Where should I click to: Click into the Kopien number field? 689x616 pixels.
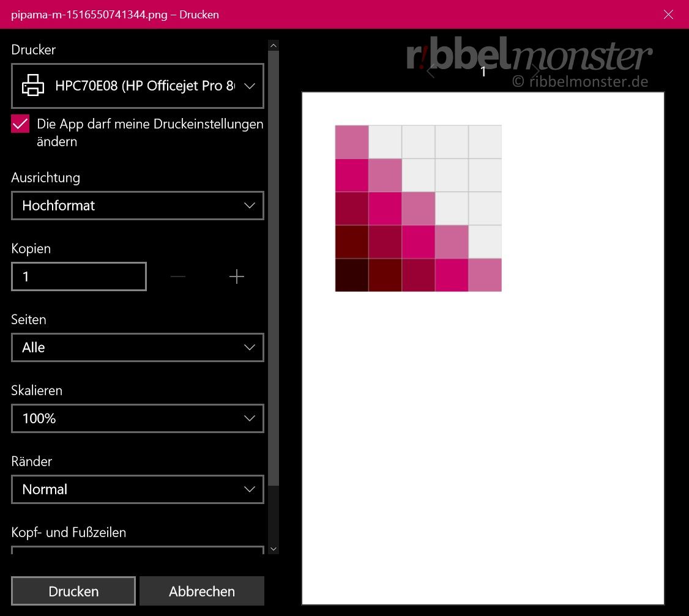(79, 276)
